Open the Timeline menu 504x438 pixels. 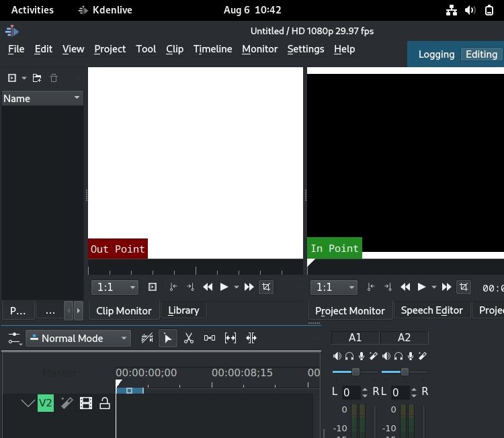pyautogui.click(x=212, y=49)
